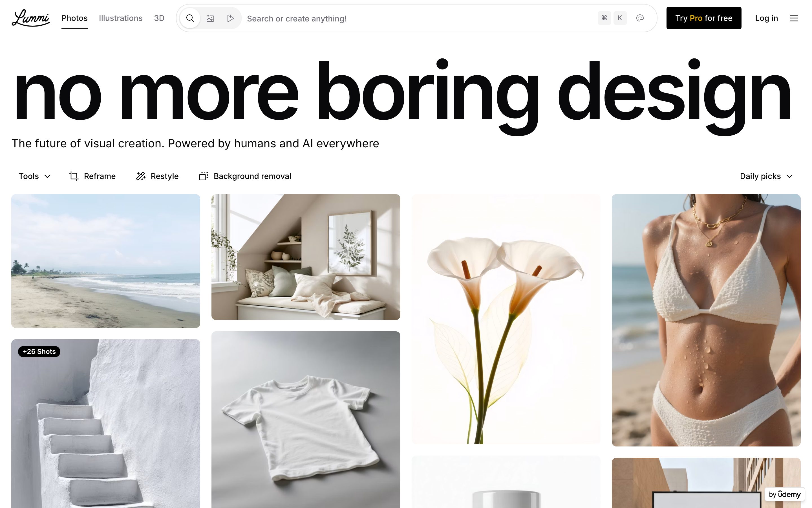Click the +26 Shots badge
The width and height of the screenshot is (812, 508).
tap(39, 351)
